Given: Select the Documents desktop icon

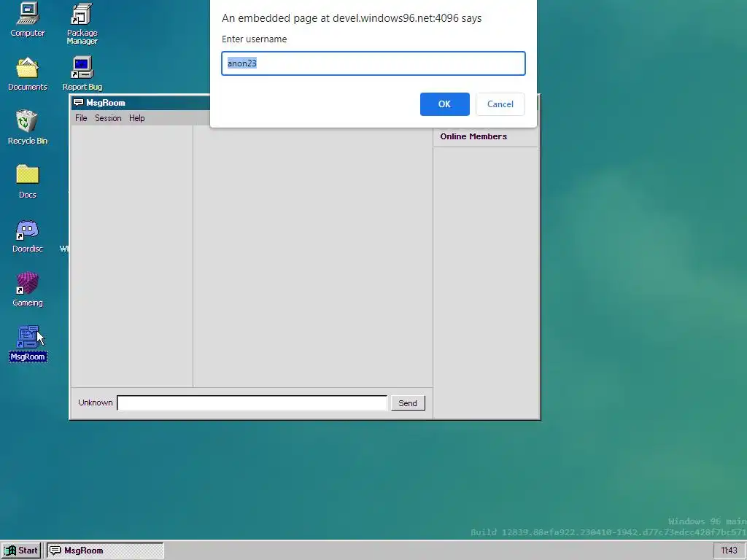Looking at the screenshot, I should [x=28, y=74].
